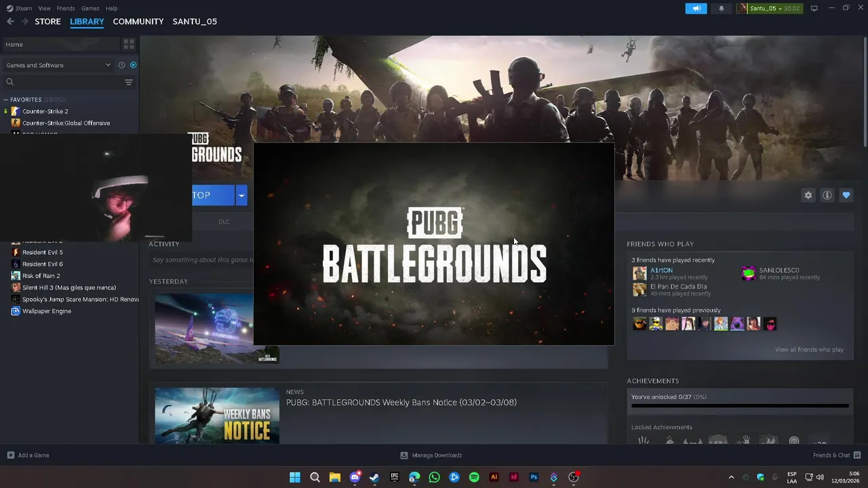Open SANLOLESC0 friend profile
Viewport: 868px width, 488px height.
tap(778, 270)
